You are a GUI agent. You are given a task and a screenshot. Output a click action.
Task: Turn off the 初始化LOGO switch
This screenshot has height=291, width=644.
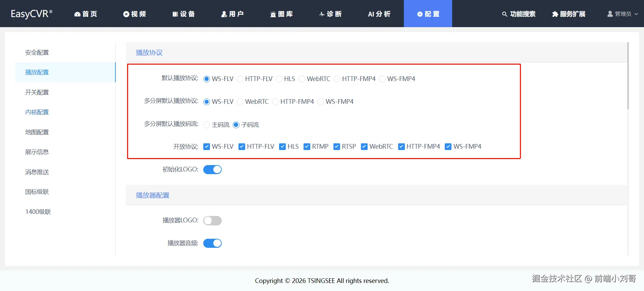pyautogui.click(x=212, y=170)
